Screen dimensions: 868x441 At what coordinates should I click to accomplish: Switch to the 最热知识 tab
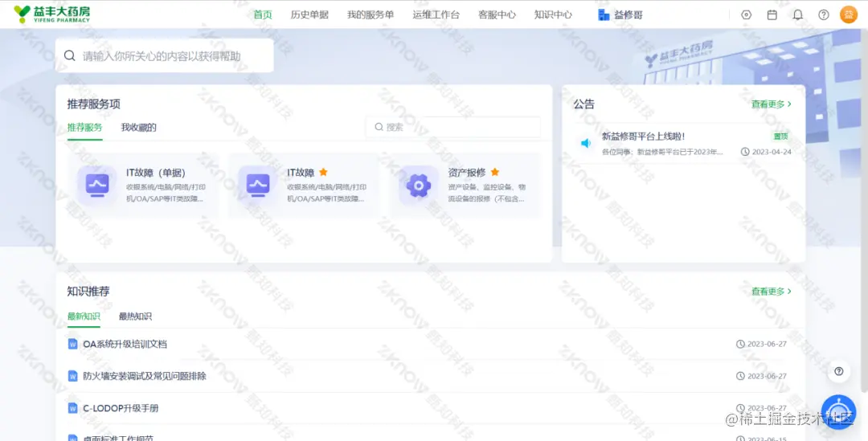coord(135,316)
